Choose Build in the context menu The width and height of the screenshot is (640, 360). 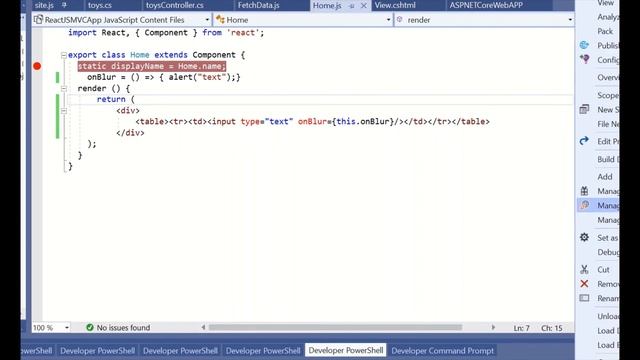pos(608,159)
